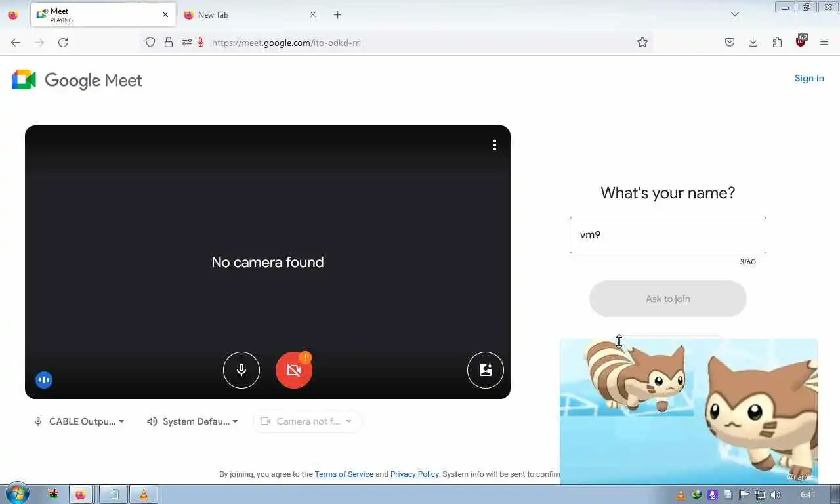Click the Google Meet logo

click(x=77, y=80)
